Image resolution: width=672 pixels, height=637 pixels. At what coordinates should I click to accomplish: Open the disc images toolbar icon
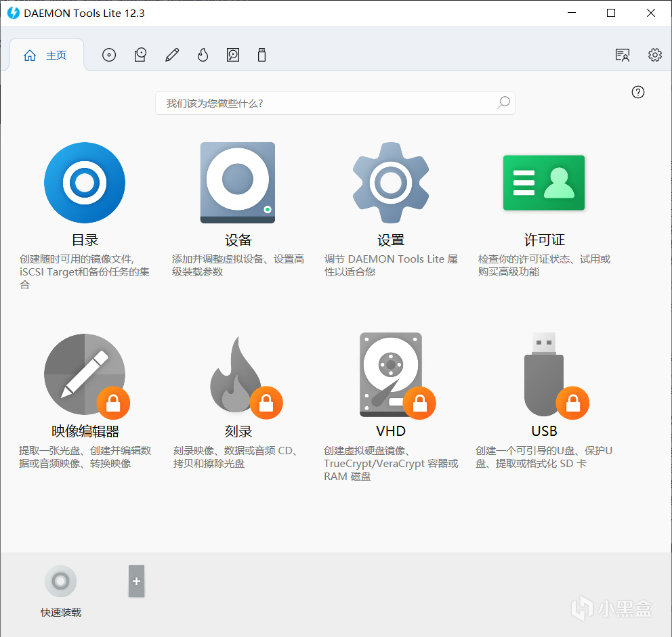coord(109,55)
